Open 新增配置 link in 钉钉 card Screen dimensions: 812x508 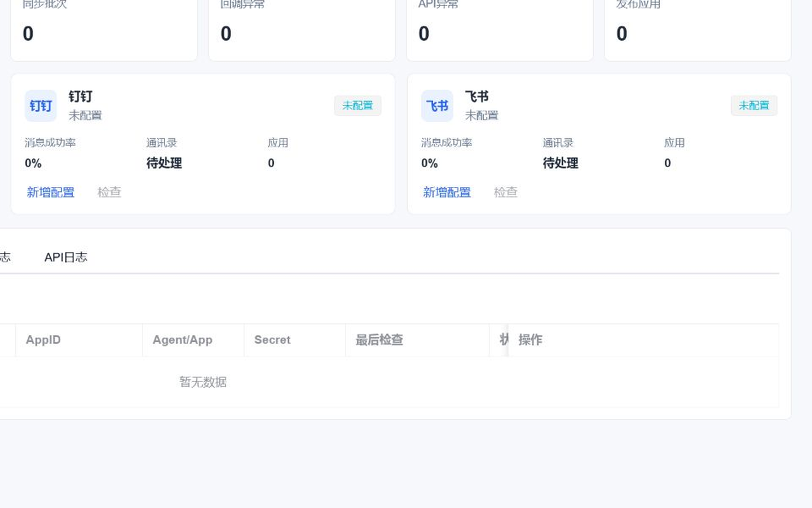click(x=51, y=192)
